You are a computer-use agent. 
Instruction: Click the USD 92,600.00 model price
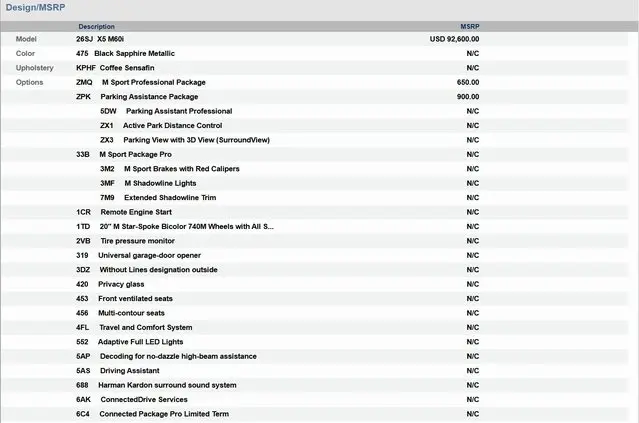pos(454,39)
